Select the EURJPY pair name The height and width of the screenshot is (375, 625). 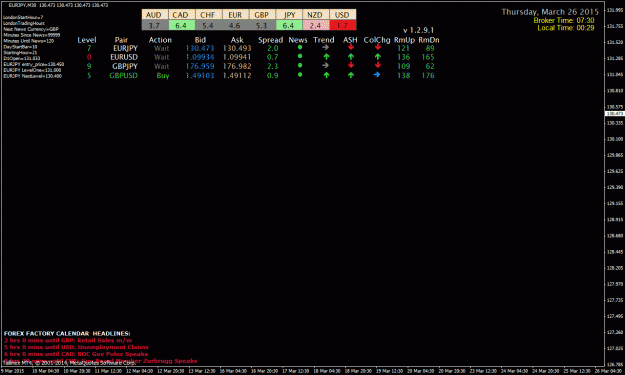pos(125,48)
